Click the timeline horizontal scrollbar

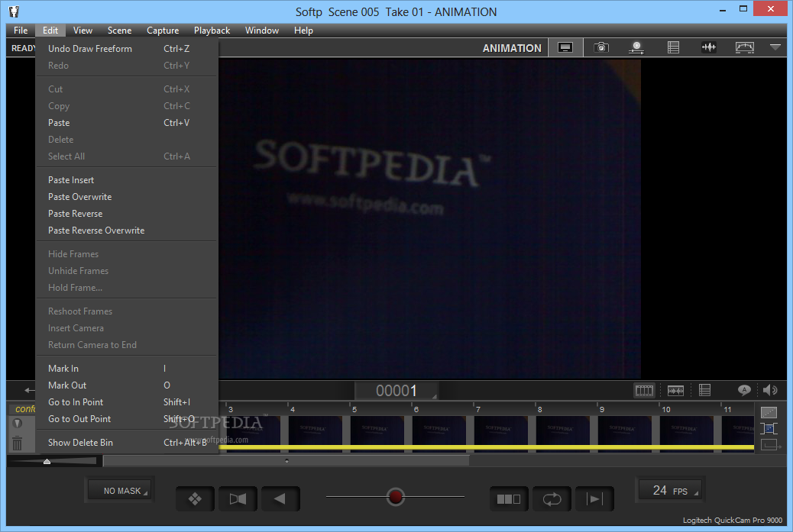[x=286, y=461]
